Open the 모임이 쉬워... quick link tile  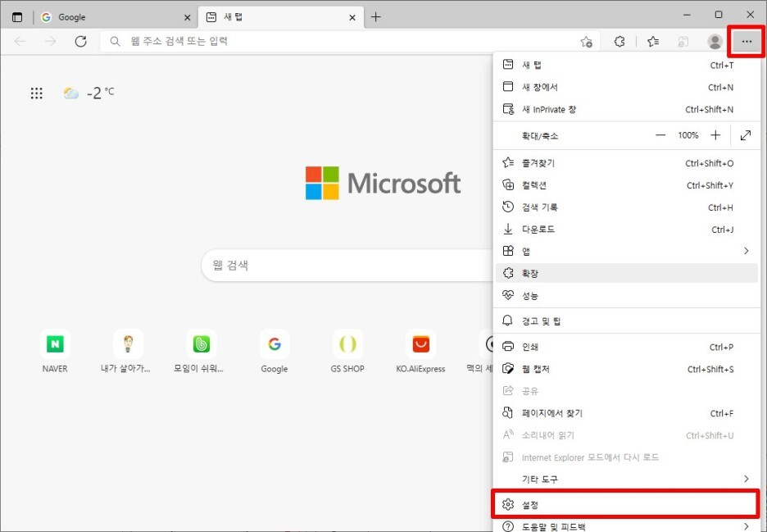pyautogui.click(x=199, y=352)
